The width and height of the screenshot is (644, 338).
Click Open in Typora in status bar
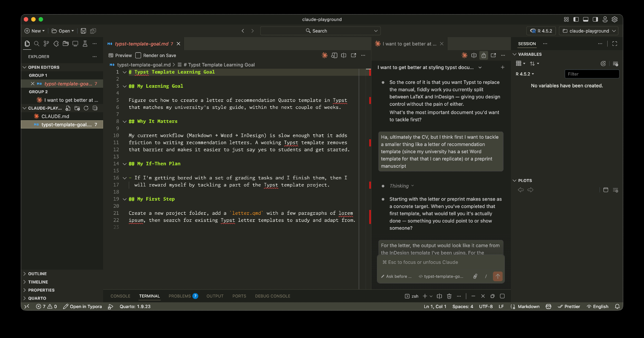point(82,306)
